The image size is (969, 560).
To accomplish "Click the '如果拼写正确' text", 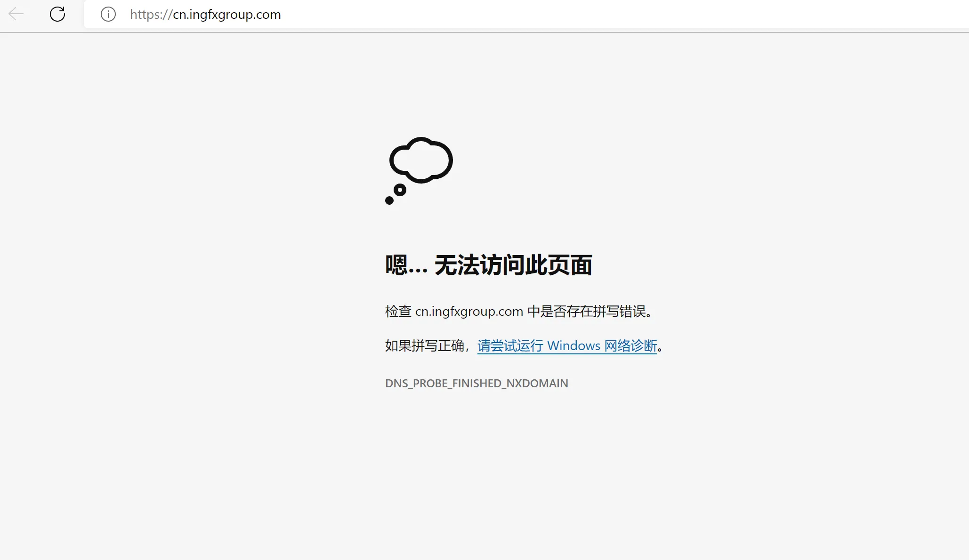I will coord(425,346).
